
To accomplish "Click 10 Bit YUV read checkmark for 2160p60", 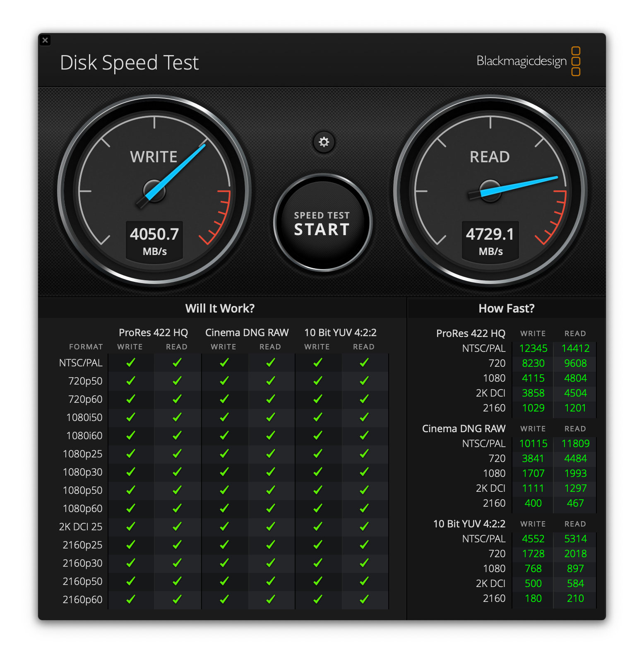I will (364, 599).
